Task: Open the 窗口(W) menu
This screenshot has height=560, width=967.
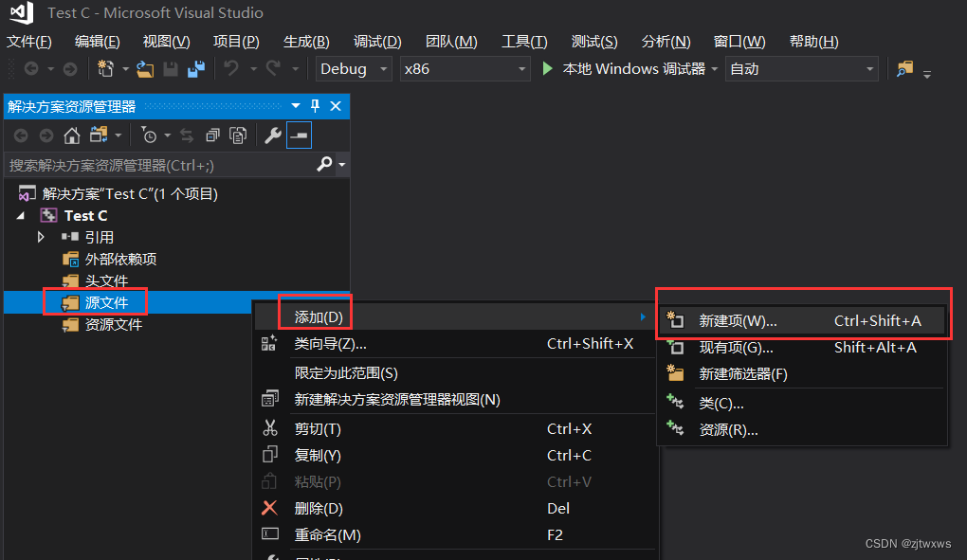Action: (739, 42)
